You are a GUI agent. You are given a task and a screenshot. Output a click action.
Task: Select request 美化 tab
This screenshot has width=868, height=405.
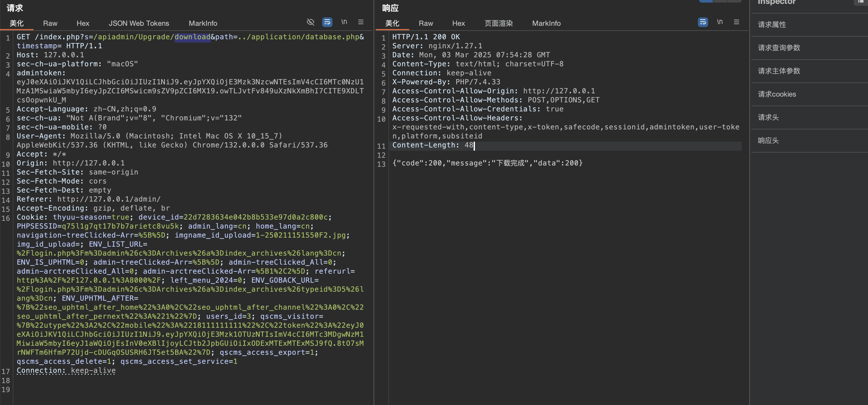16,23
